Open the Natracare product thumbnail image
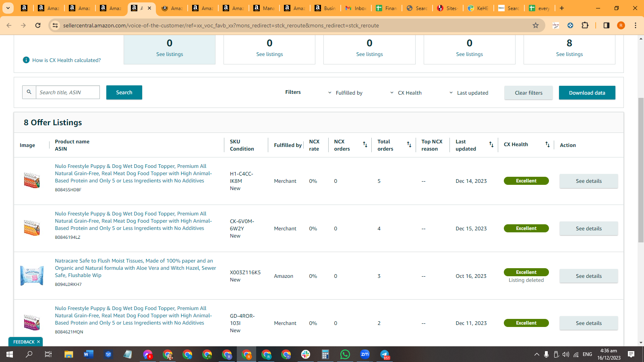Screen dimensions: 644x362 (32, 276)
